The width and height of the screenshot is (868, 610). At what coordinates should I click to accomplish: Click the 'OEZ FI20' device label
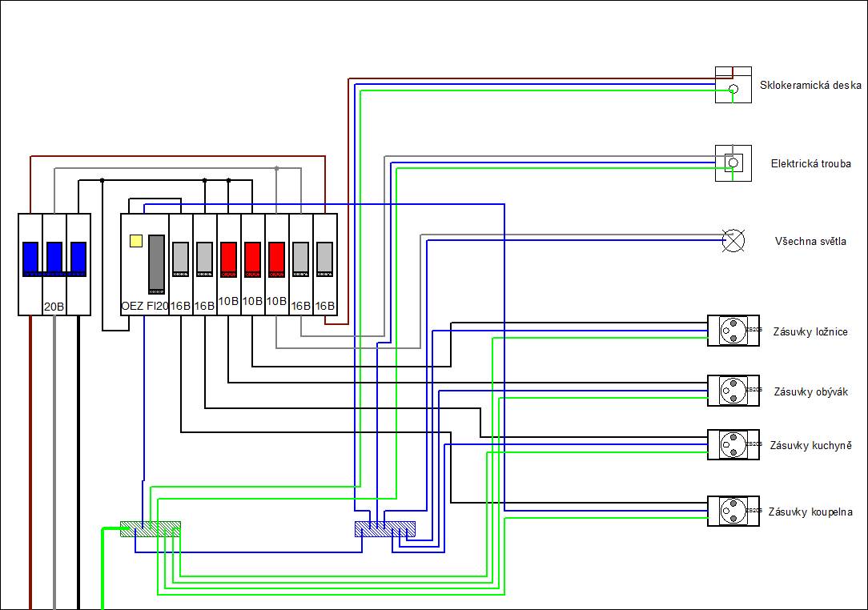point(144,306)
